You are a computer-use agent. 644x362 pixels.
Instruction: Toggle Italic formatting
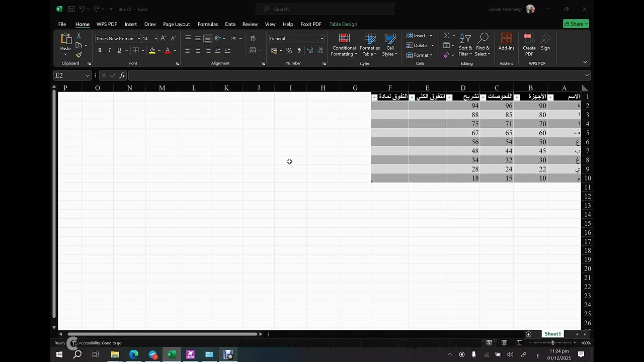point(109,50)
